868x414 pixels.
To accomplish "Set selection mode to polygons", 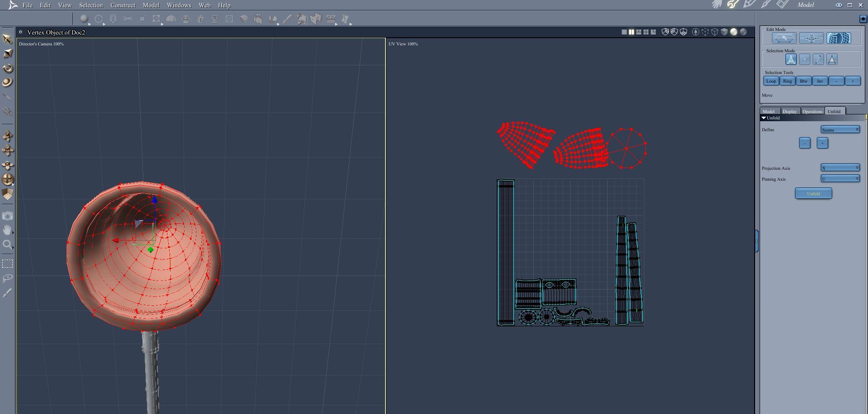I will coord(832,59).
